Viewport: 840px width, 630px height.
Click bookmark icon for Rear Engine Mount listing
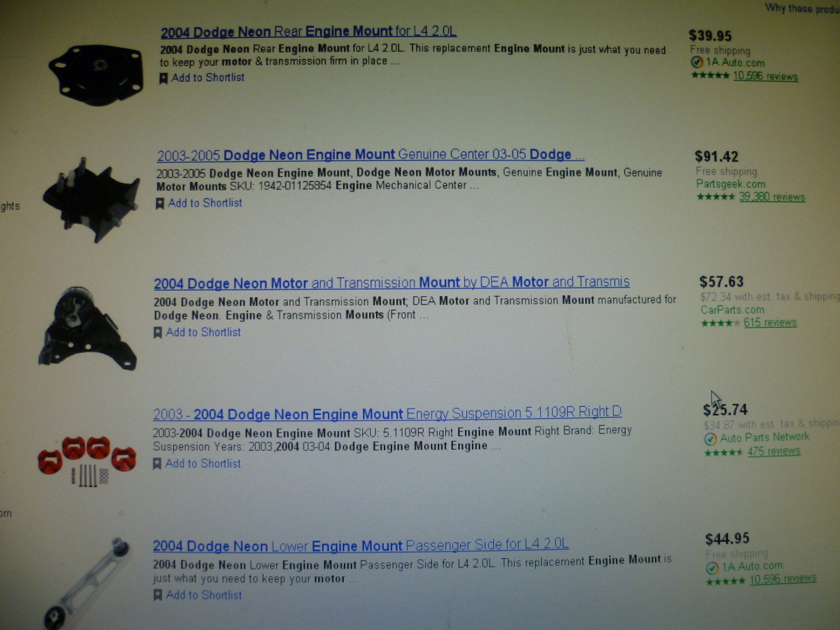(x=163, y=79)
